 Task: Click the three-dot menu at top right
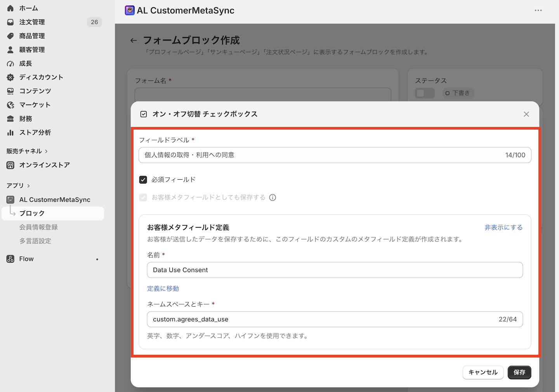538,10
